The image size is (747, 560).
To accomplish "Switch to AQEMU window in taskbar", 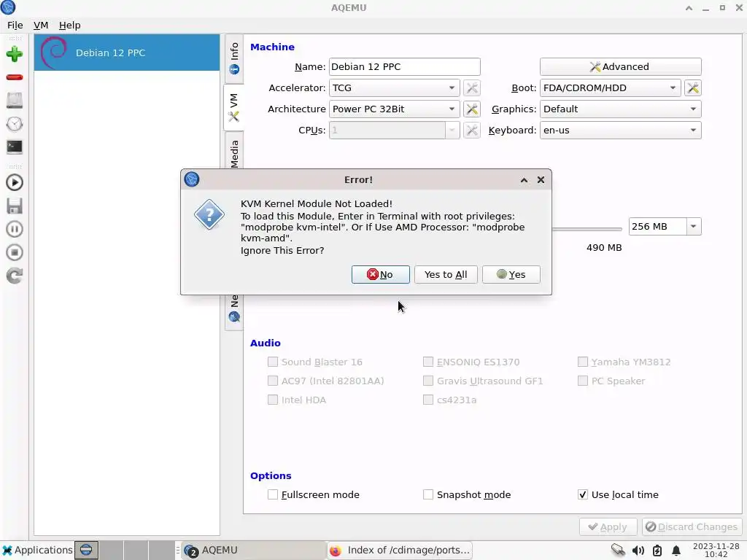I will coord(252,550).
